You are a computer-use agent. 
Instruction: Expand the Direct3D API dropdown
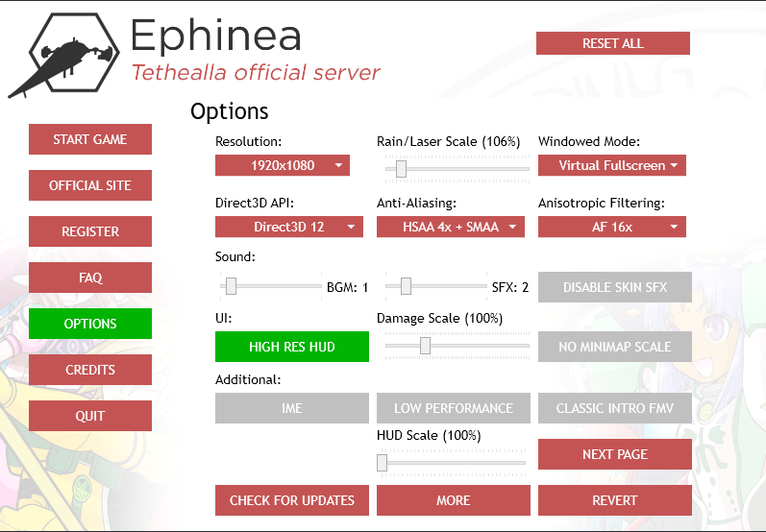pyautogui.click(x=289, y=227)
